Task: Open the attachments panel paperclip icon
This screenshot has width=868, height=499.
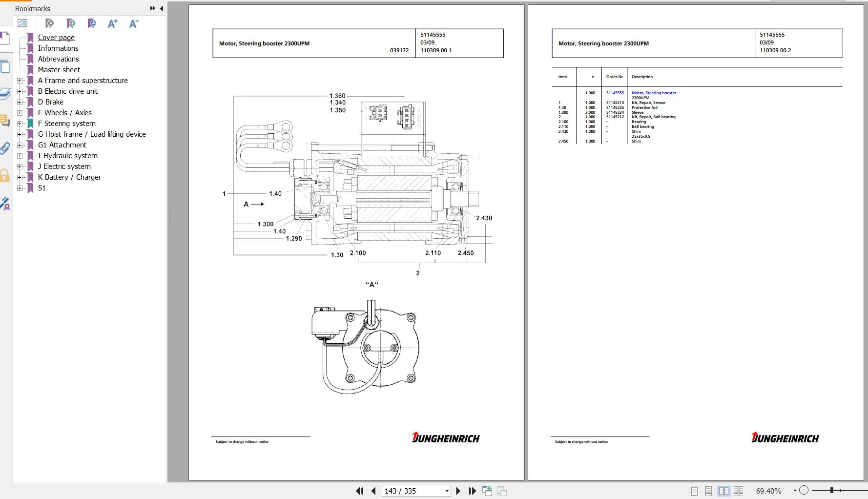Action: [x=5, y=148]
